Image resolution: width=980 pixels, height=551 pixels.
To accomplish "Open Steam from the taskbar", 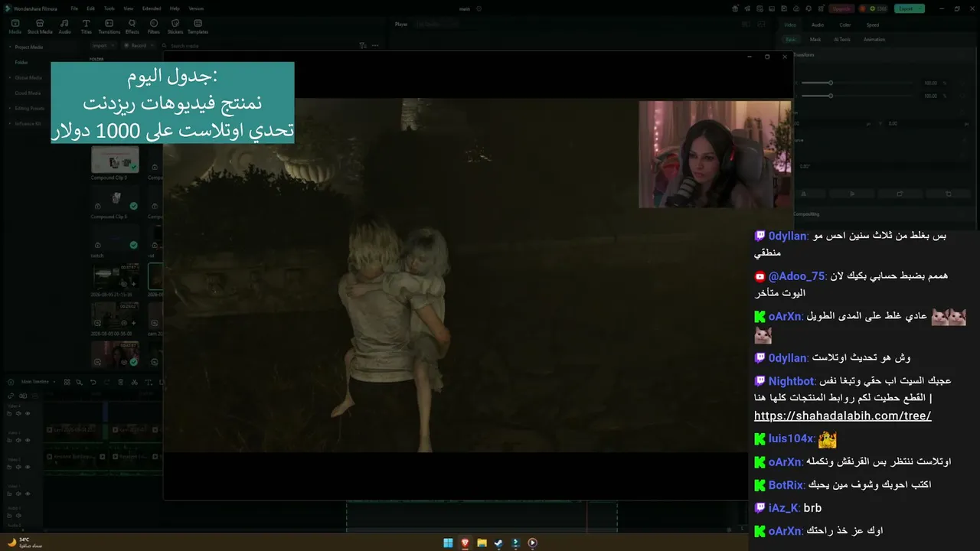I will pyautogui.click(x=498, y=543).
